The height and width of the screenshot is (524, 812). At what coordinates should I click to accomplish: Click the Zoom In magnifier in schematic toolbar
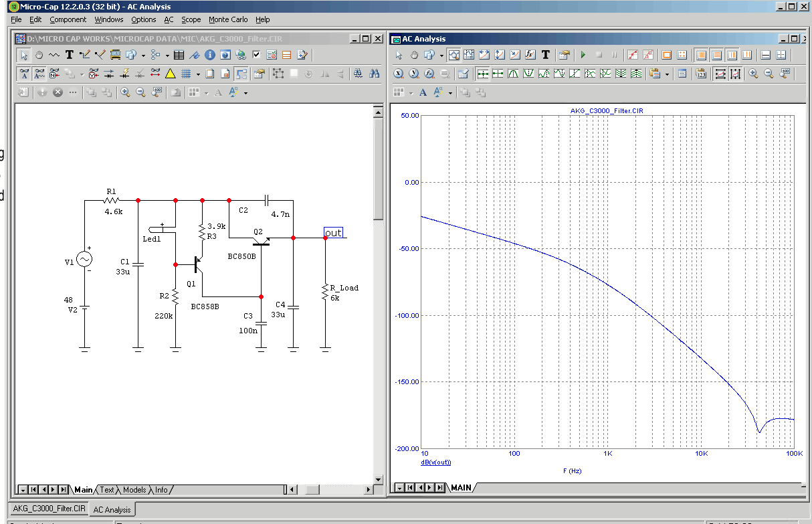(125, 92)
